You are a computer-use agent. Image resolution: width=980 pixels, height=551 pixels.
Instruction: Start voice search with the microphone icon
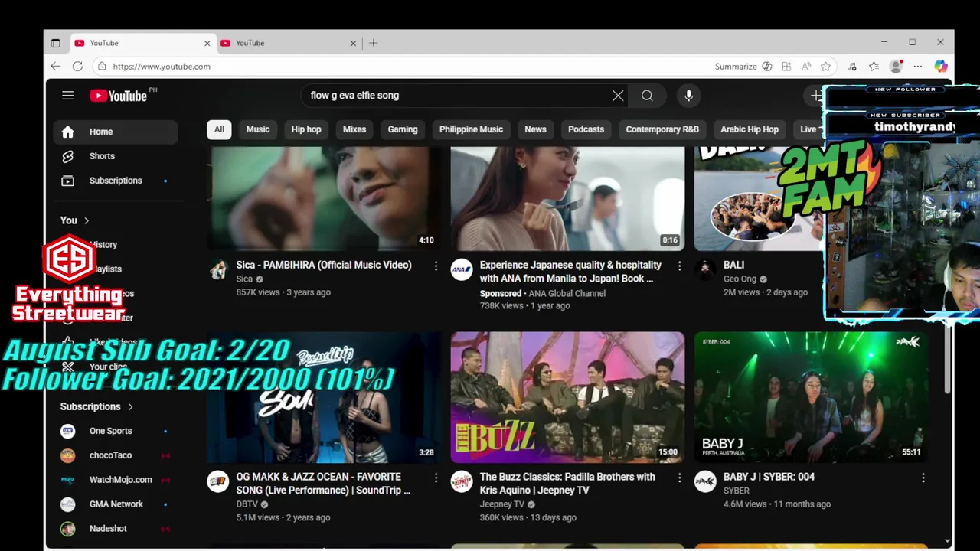click(x=688, y=96)
